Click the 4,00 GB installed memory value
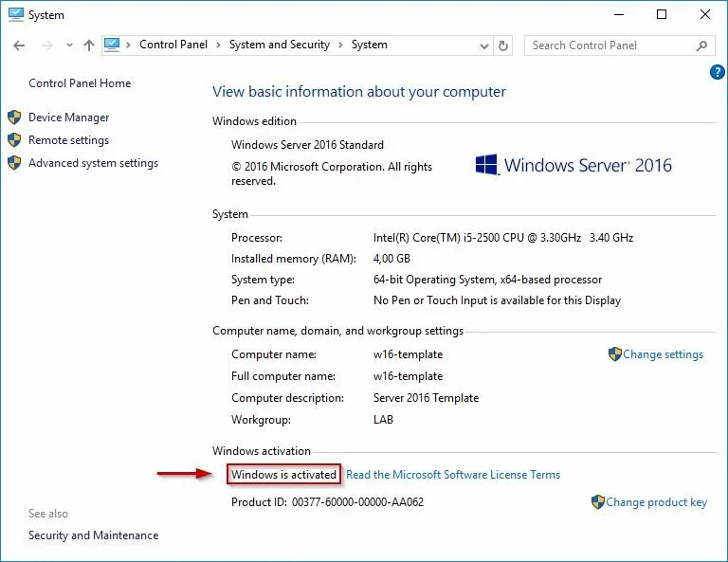Image resolution: width=728 pixels, height=562 pixels. (391, 259)
